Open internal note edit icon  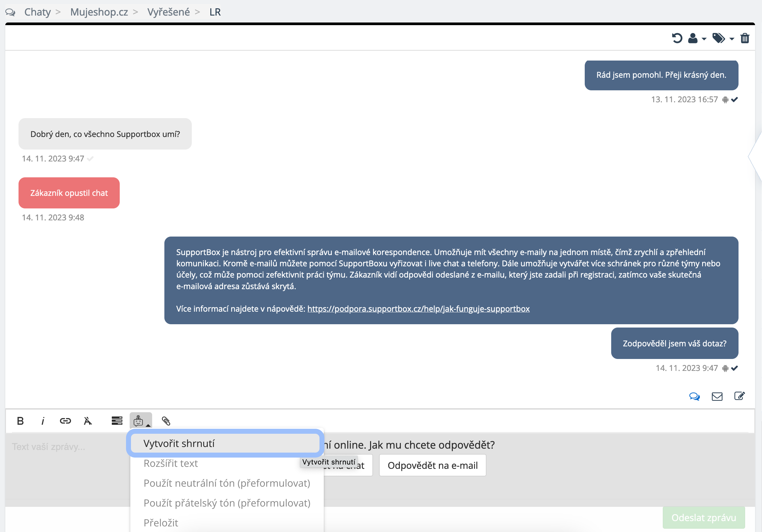(x=740, y=396)
